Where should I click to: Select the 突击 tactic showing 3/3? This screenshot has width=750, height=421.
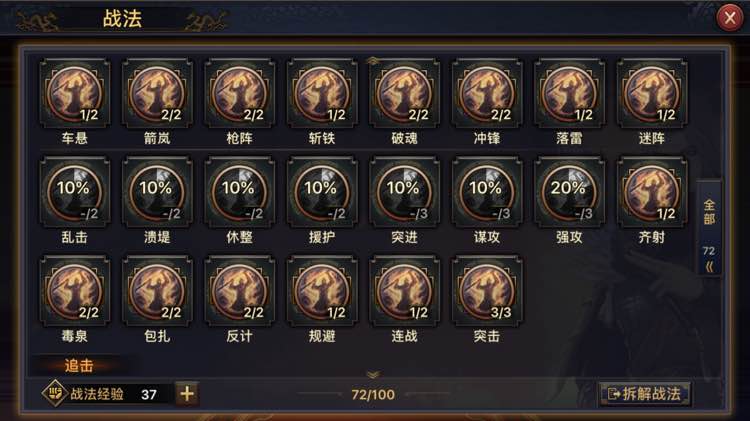[487, 291]
